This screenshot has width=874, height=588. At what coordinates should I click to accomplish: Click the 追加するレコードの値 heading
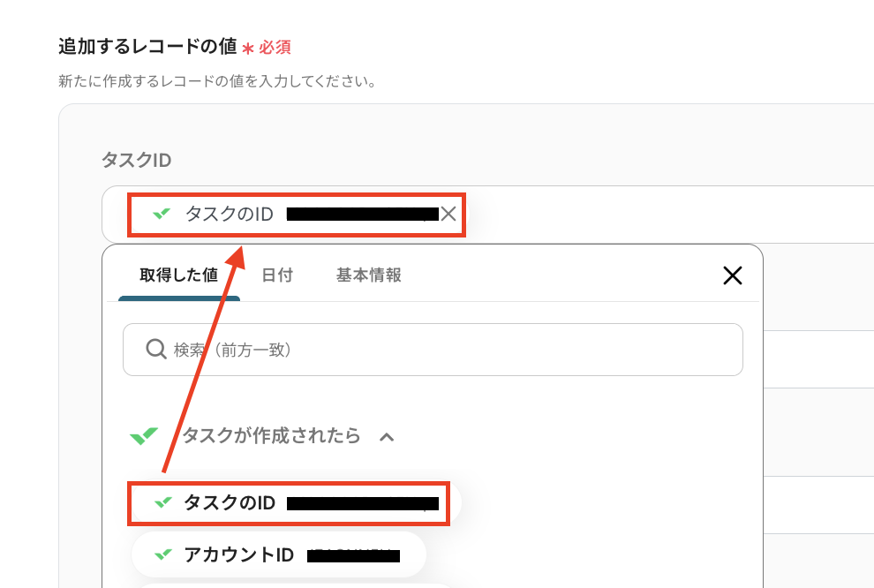coord(147,46)
